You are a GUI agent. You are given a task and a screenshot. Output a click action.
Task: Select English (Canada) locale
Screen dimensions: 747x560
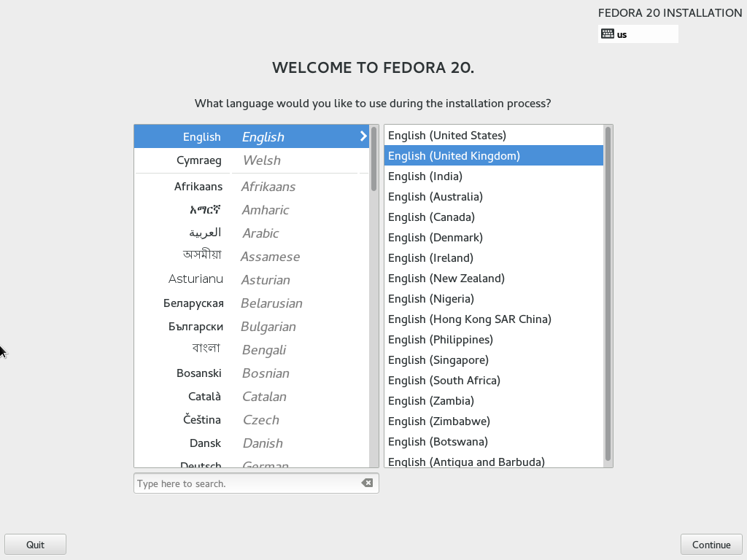(494, 217)
